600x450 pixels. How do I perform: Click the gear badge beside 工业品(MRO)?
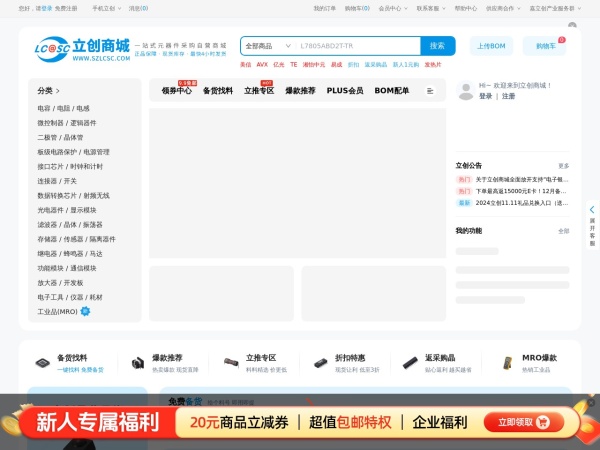(x=85, y=311)
